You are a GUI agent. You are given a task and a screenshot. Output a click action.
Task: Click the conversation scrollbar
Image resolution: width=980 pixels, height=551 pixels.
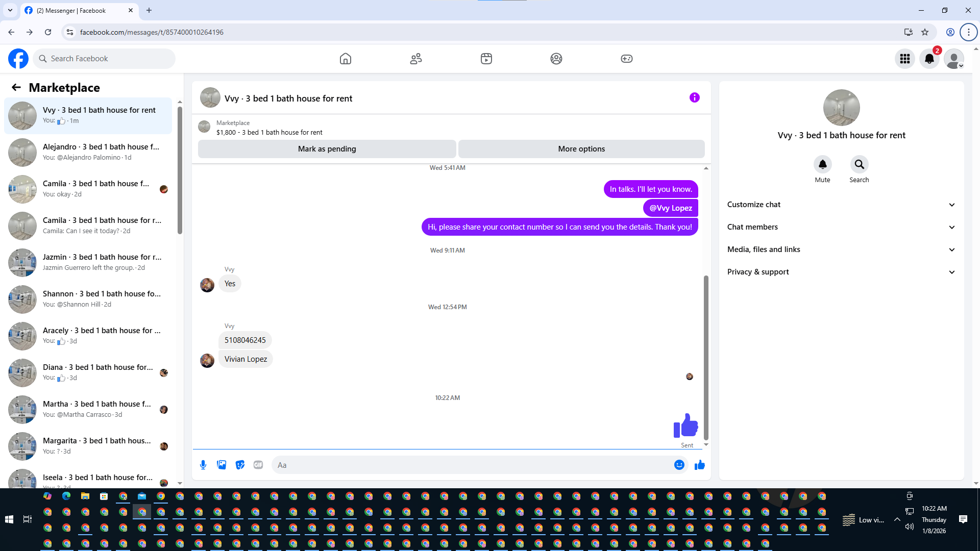tap(706, 357)
